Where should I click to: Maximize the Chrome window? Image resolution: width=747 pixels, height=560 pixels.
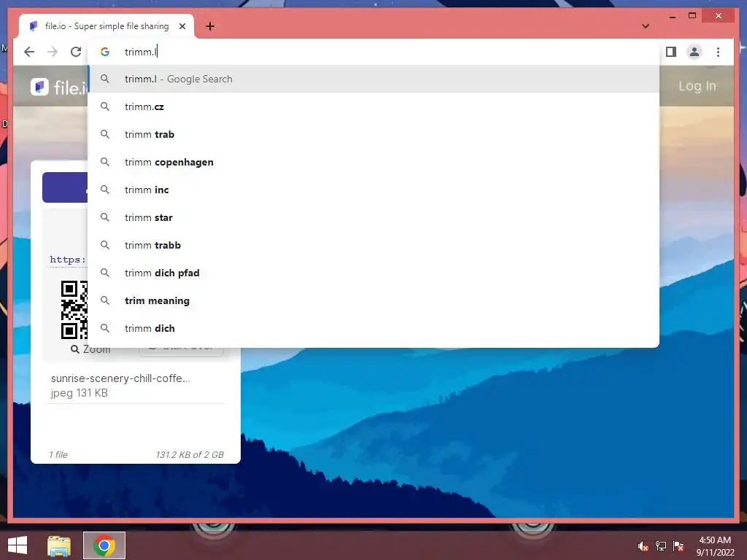coord(692,16)
